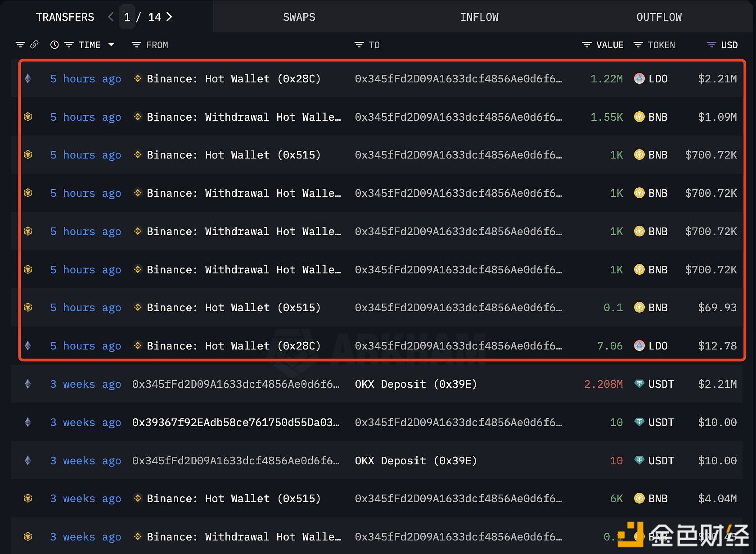Click the LDO token name on 7.06 row

pos(658,346)
